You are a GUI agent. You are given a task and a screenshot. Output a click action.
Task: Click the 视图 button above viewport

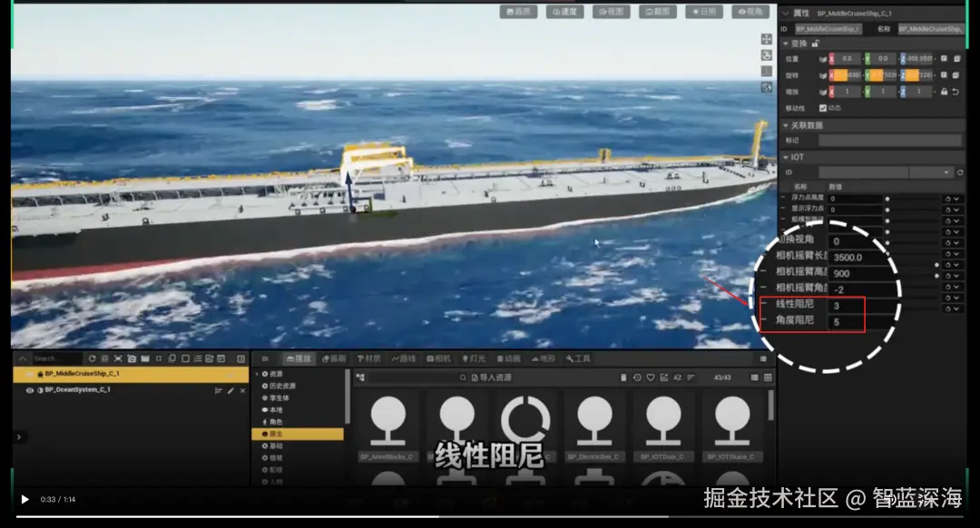612,12
